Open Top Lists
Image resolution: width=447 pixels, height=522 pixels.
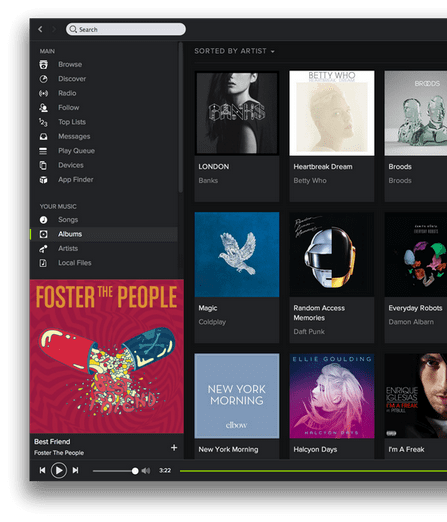click(x=72, y=122)
